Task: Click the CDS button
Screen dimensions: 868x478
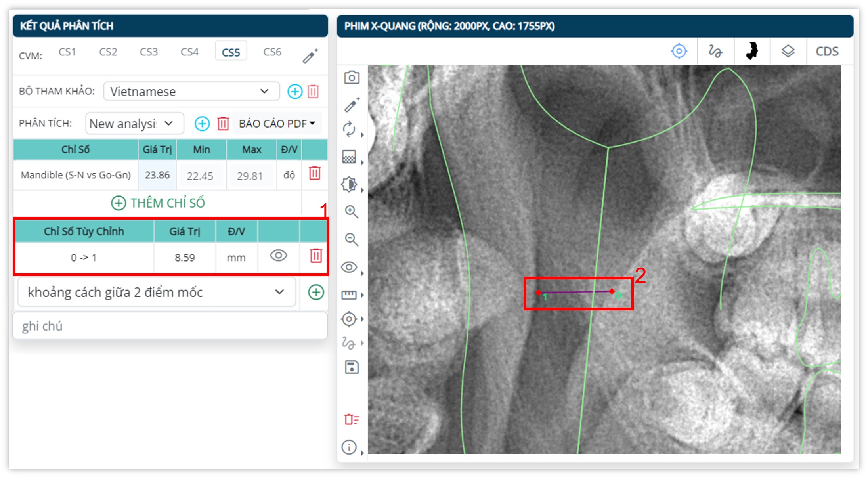Action: coord(827,52)
